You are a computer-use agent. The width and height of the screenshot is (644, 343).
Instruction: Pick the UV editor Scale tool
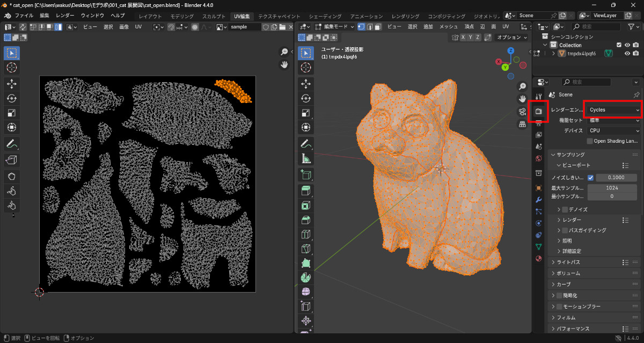point(12,113)
